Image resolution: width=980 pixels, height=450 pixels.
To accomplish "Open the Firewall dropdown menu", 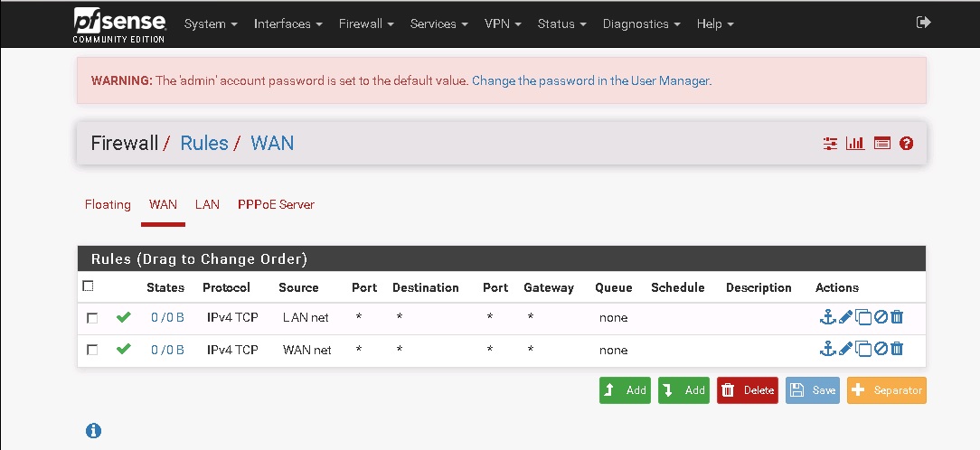I will (366, 23).
